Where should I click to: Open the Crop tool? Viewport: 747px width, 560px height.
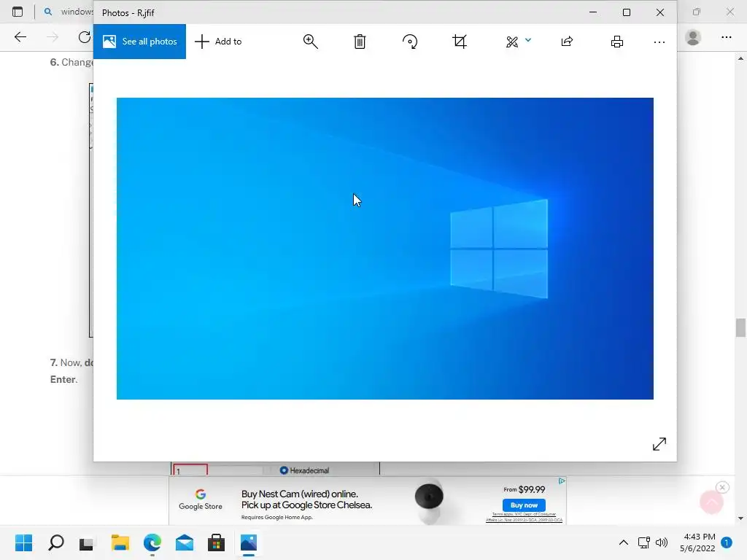point(460,42)
